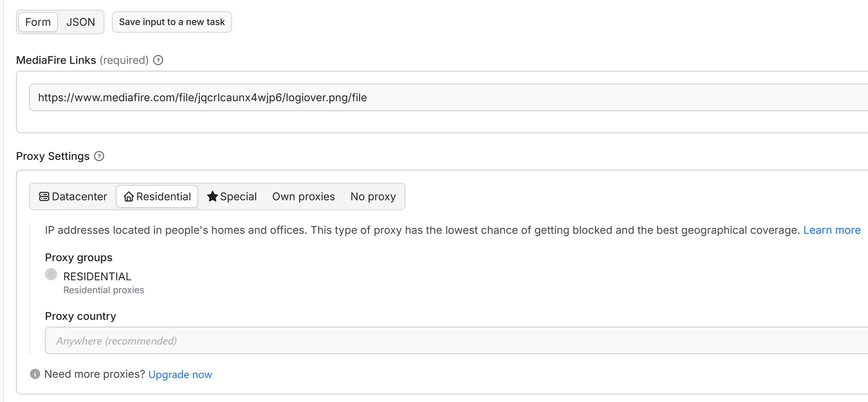
Task: Open the Learn more link about residential proxies
Action: pyautogui.click(x=831, y=230)
